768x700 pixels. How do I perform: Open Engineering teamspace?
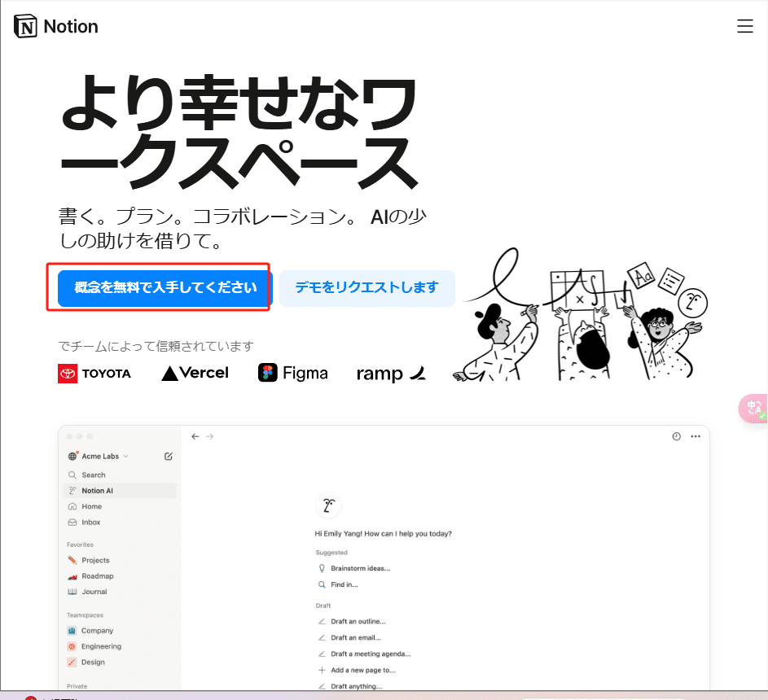coord(120,646)
